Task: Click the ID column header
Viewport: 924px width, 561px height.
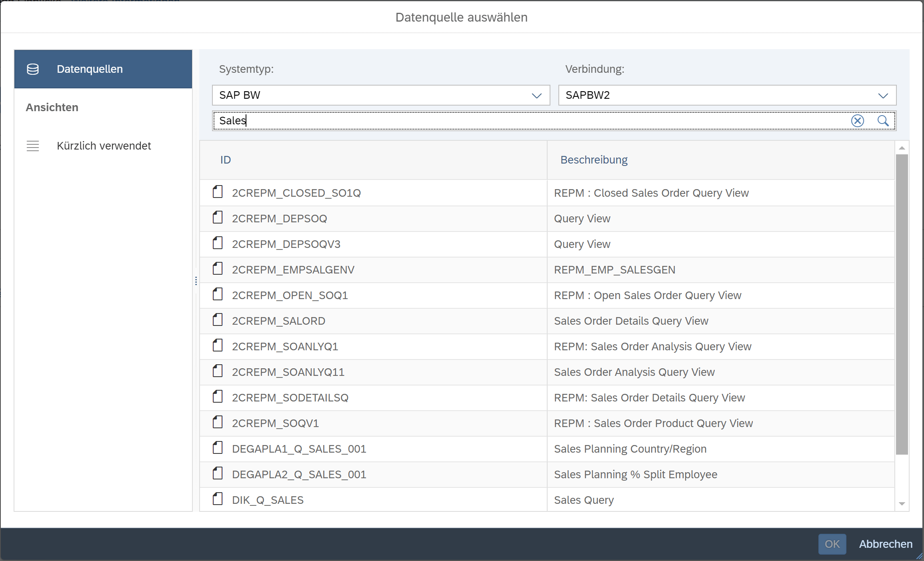Action: pyautogui.click(x=226, y=160)
